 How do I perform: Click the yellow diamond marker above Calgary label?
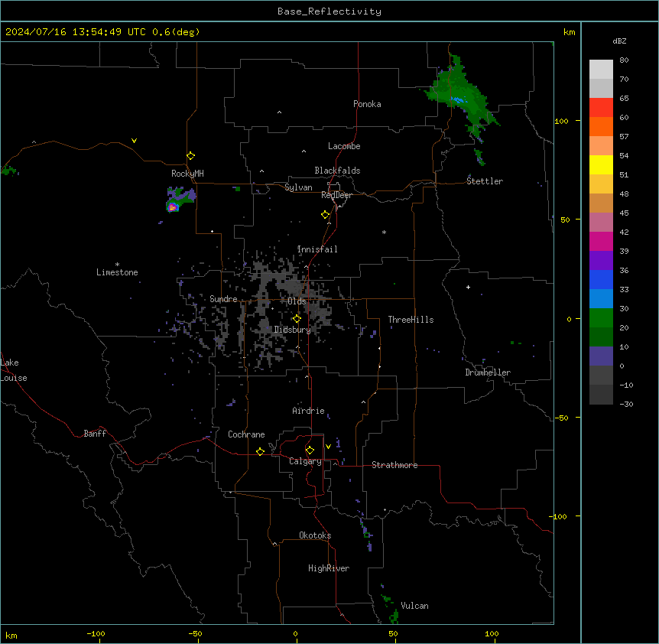point(310,450)
